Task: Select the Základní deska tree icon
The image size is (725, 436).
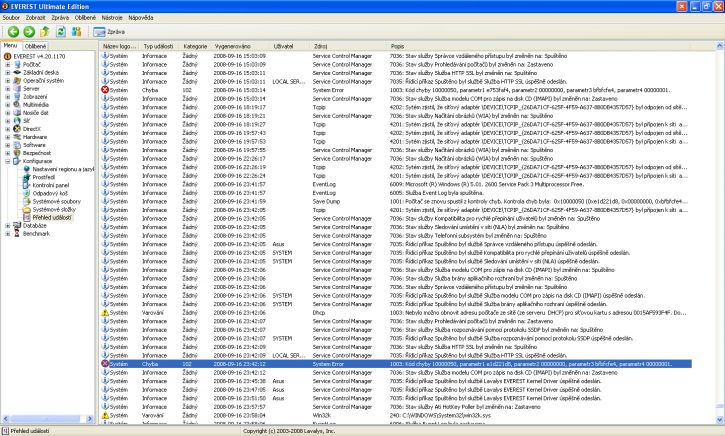Action: coord(18,73)
